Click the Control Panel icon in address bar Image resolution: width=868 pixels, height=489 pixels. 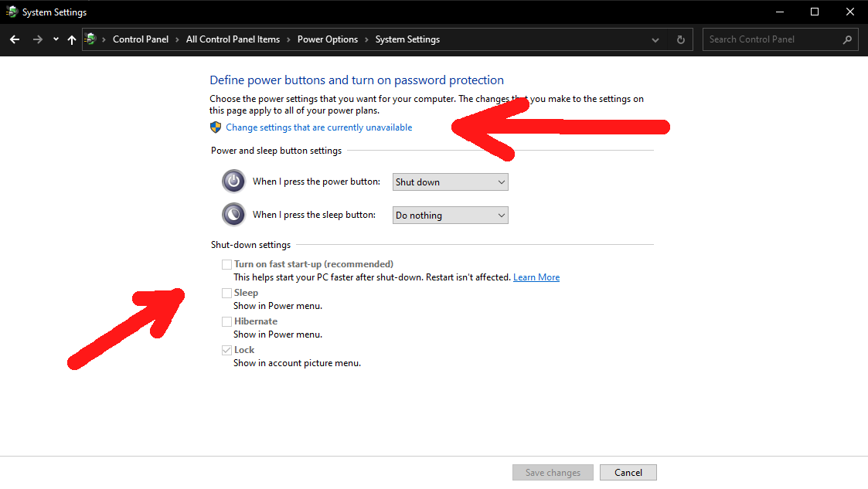91,39
